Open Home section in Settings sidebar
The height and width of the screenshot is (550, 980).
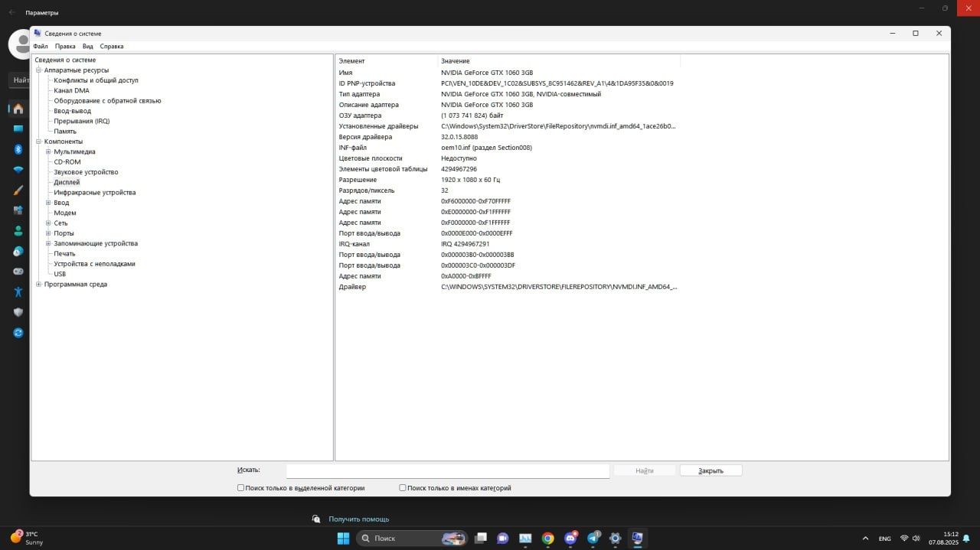pyautogui.click(x=18, y=109)
